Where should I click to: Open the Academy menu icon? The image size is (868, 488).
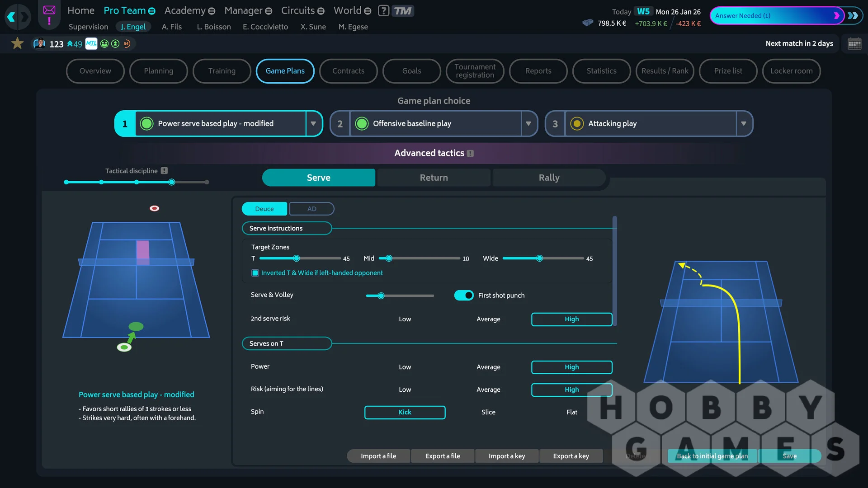tap(212, 11)
